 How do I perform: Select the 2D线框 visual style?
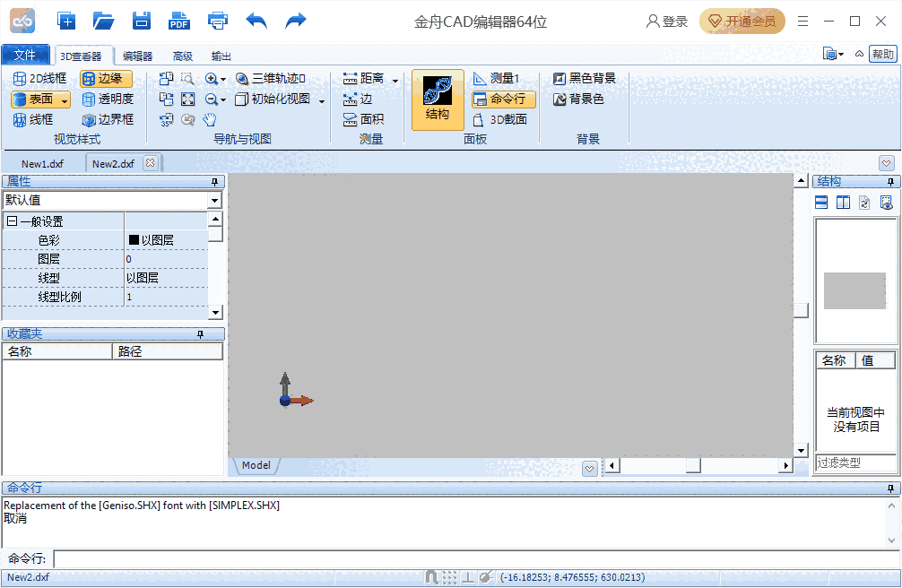click(39, 78)
